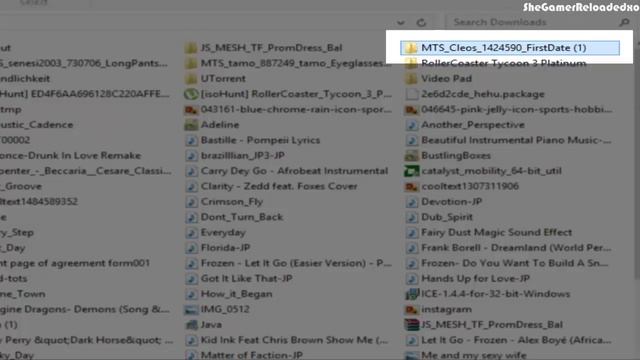Click the cooltext1307311906 image icon

pos(411,187)
